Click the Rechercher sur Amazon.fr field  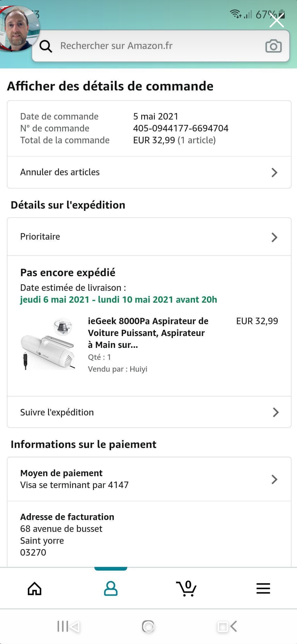click(154, 46)
